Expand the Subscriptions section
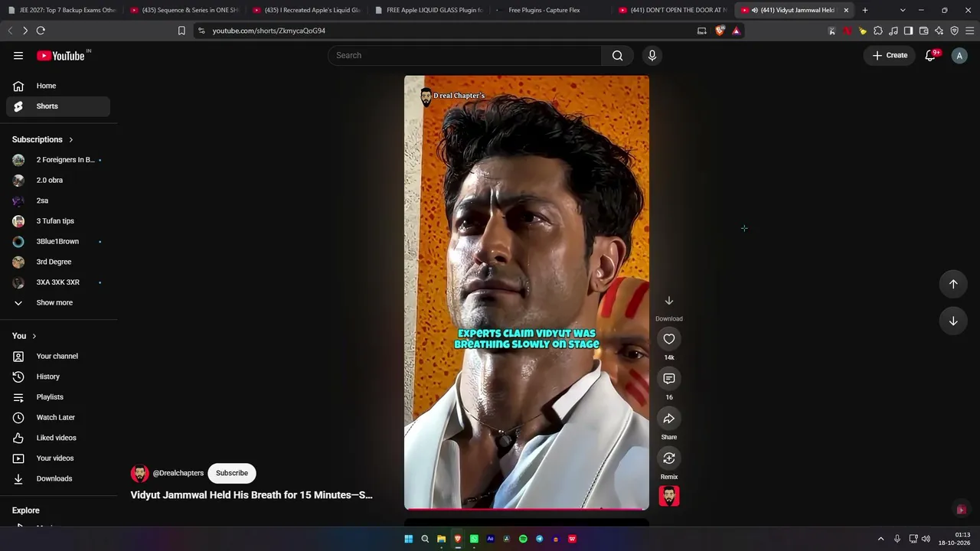Screen dimensions: 980x551 click(43, 139)
